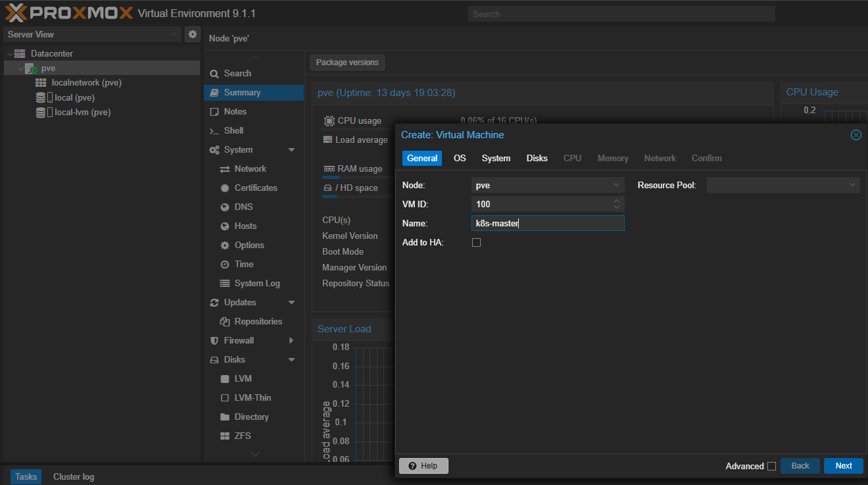This screenshot has height=485, width=868.
Task: Click the Proxmox logo
Action: (69, 13)
